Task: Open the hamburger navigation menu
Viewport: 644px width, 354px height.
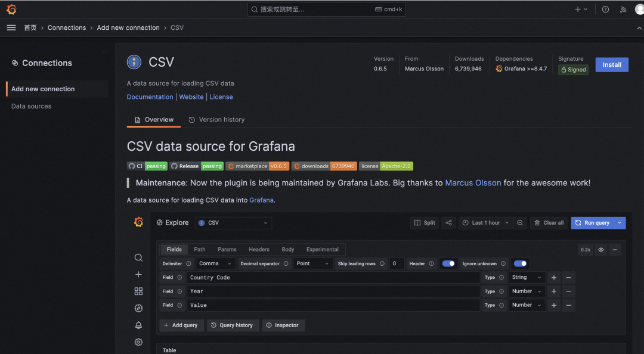Action: click(11, 27)
